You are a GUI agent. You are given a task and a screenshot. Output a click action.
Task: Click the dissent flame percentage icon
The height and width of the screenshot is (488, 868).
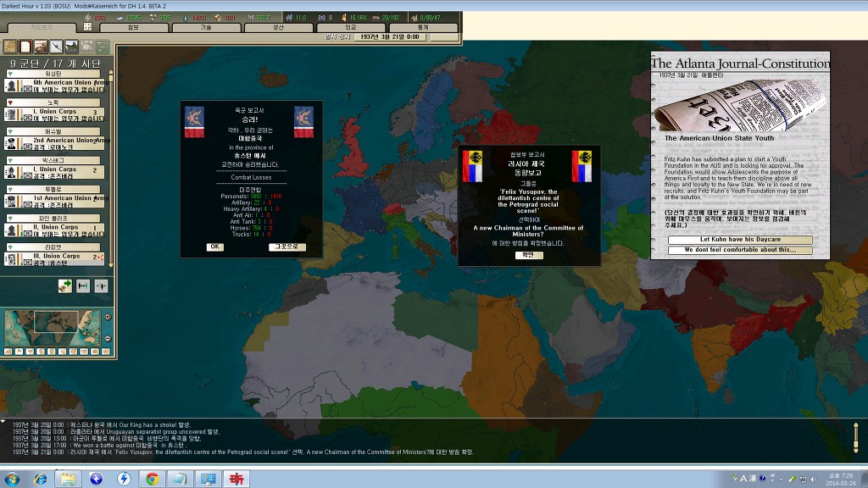[344, 18]
